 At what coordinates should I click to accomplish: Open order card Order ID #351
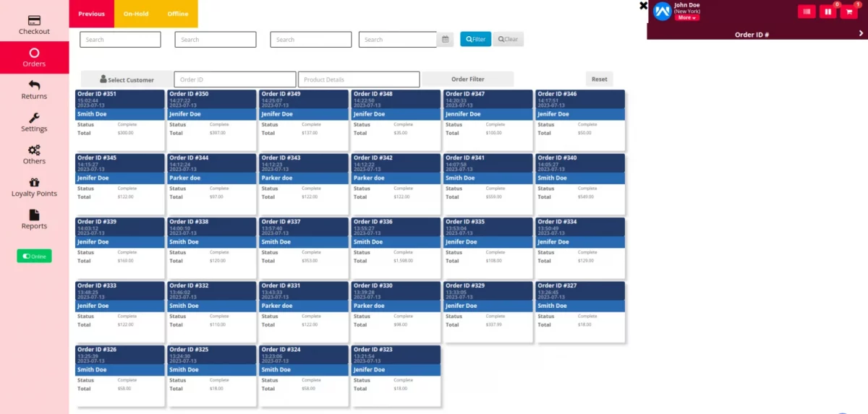[x=120, y=120]
